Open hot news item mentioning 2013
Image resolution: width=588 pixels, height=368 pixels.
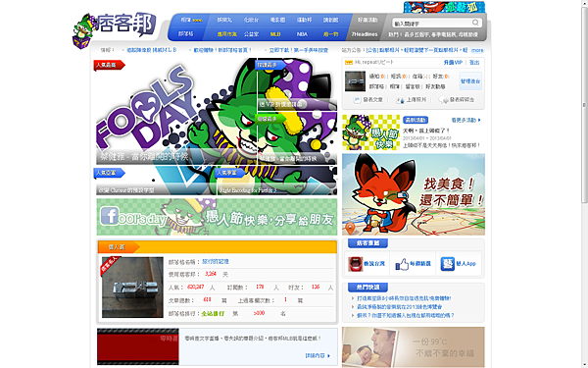point(399,307)
